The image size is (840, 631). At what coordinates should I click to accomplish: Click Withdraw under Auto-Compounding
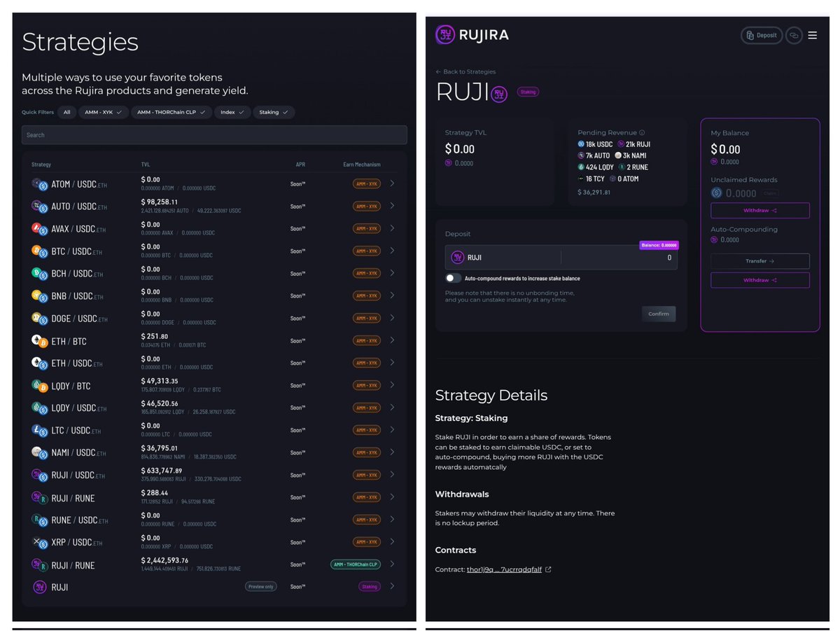click(x=760, y=280)
